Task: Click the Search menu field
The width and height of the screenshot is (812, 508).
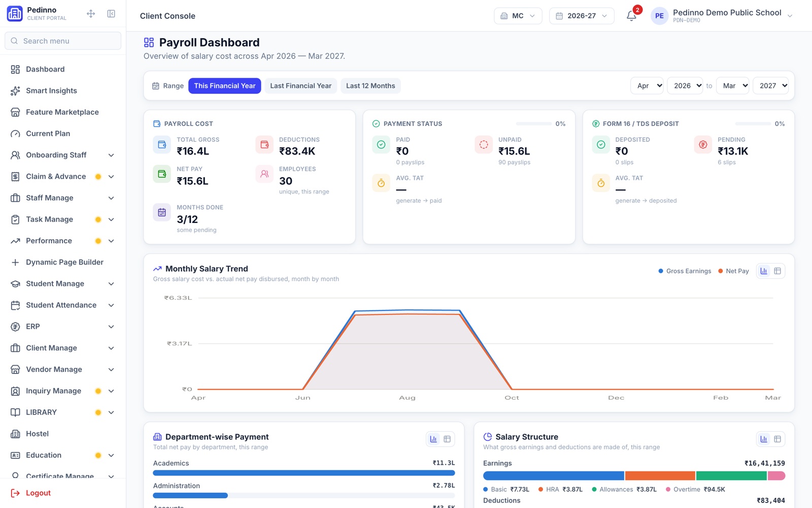Action: click(63, 41)
